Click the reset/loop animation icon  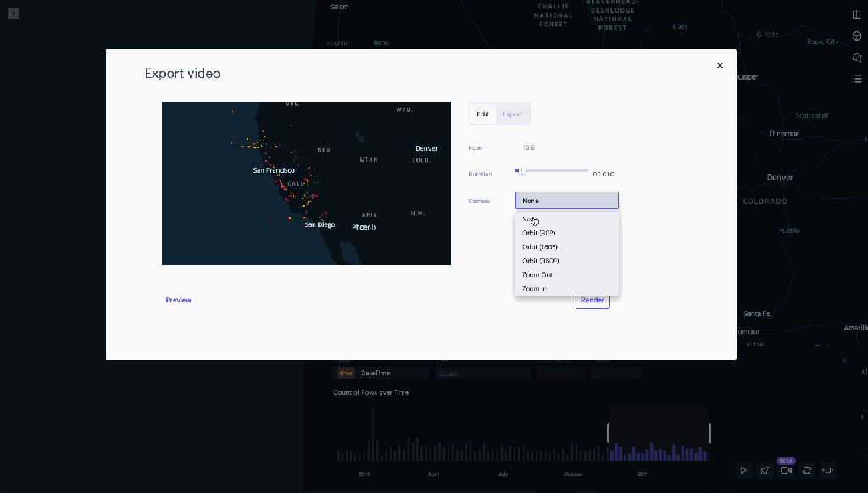[x=807, y=470]
